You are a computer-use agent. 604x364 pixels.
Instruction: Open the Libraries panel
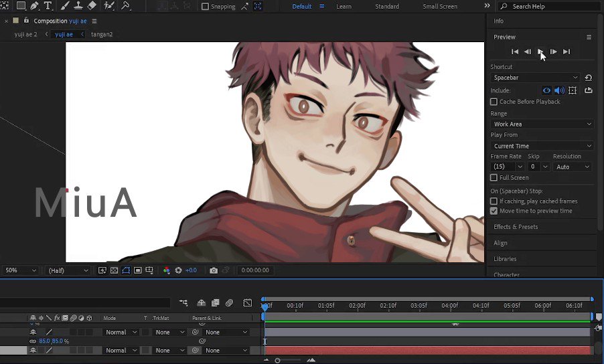pos(505,259)
